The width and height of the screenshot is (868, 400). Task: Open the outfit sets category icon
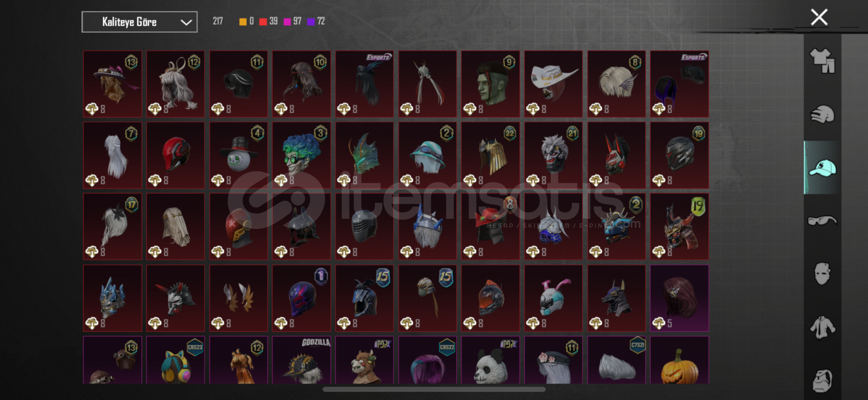822,61
